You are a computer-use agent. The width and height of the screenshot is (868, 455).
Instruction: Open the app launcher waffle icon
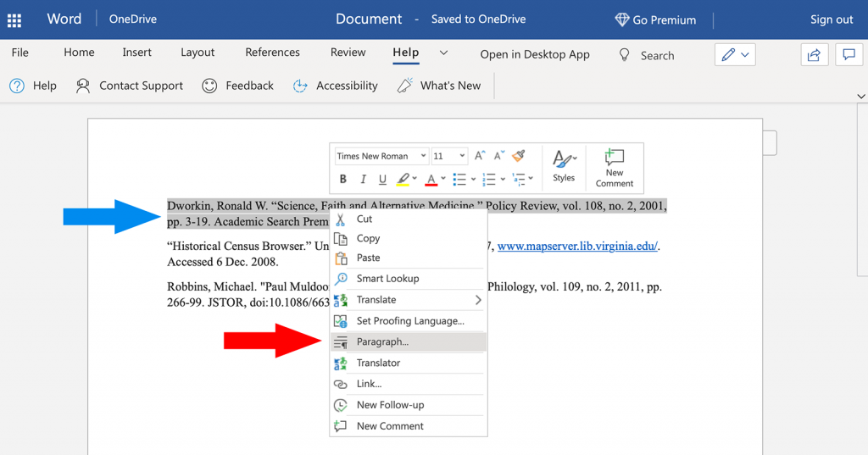(x=14, y=19)
